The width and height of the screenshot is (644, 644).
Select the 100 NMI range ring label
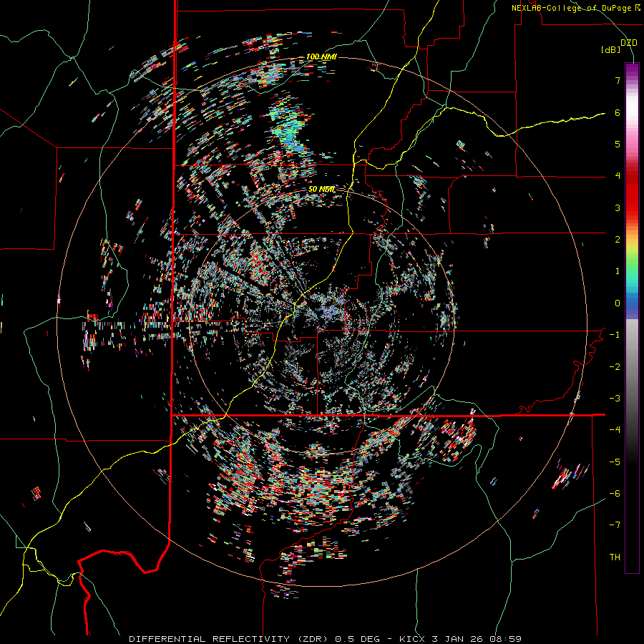pyautogui.click(x=321, y=57)
